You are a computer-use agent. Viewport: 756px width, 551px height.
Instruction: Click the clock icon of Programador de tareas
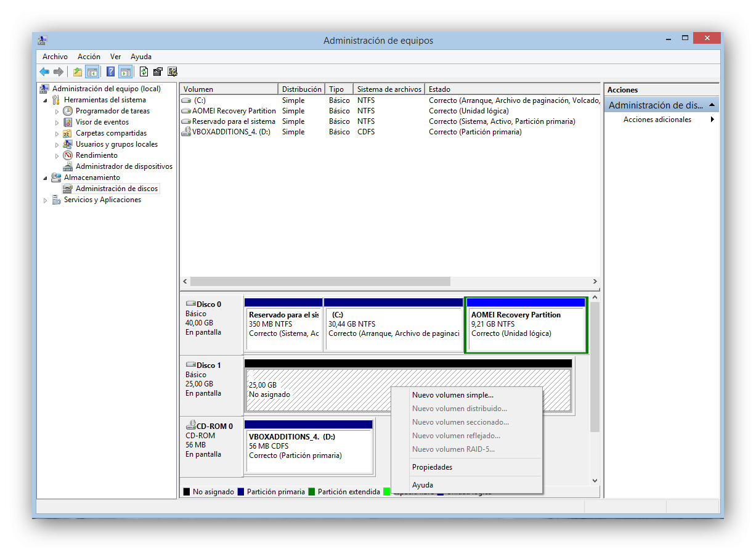68,111
